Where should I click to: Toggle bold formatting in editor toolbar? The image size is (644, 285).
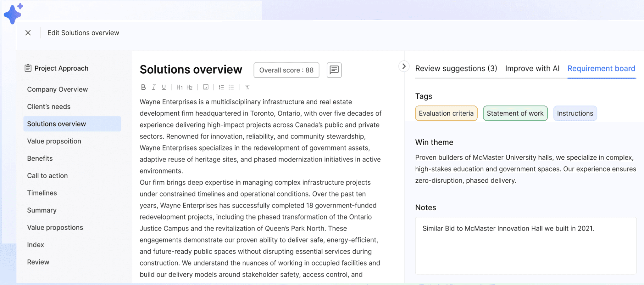point(143,87)
